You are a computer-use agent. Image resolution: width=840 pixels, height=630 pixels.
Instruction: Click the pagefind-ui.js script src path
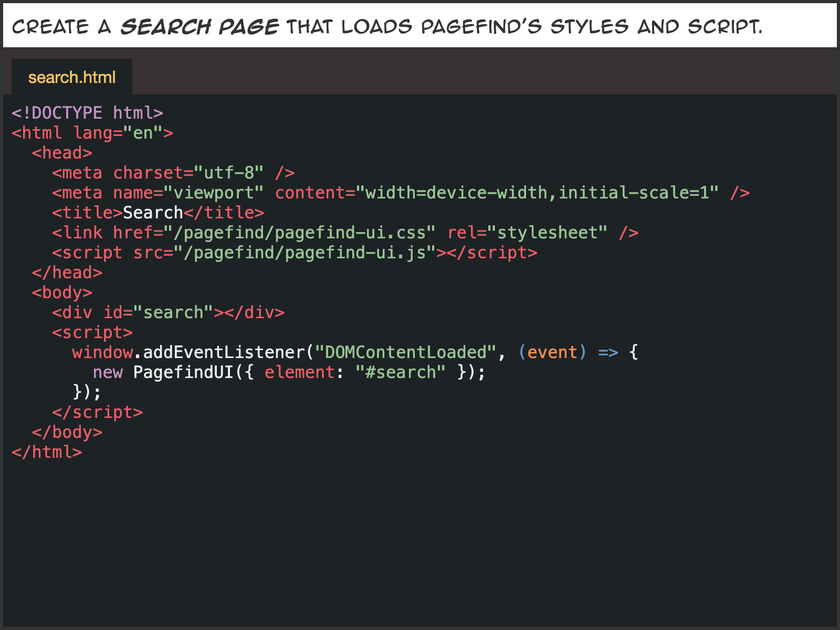click(x=310, y=253)
